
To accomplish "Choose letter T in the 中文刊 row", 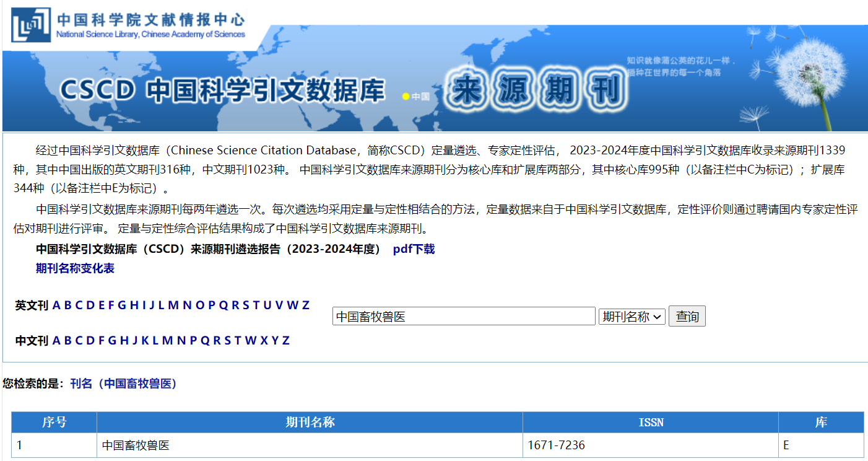I will tap(238, 341).
